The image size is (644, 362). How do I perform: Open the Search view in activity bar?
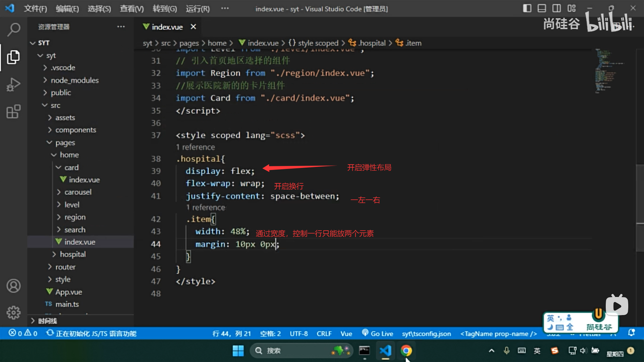pos(13,30)
